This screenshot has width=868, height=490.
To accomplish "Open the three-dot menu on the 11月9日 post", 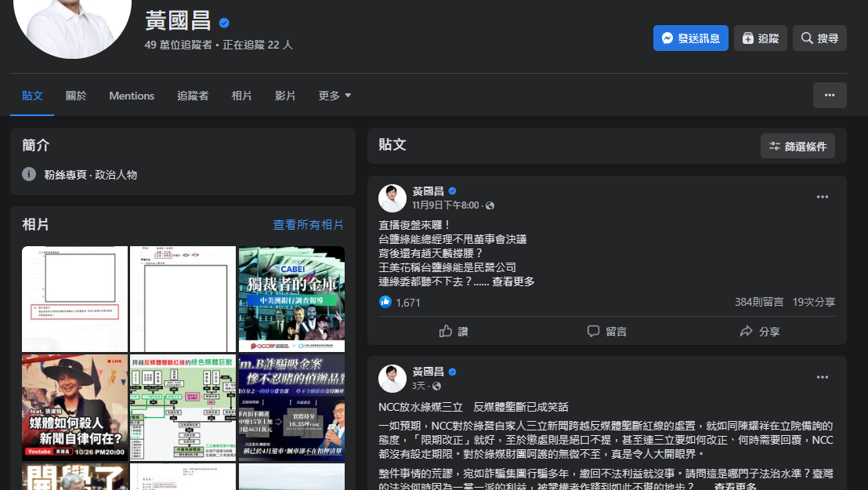I will tap(822, 197).
